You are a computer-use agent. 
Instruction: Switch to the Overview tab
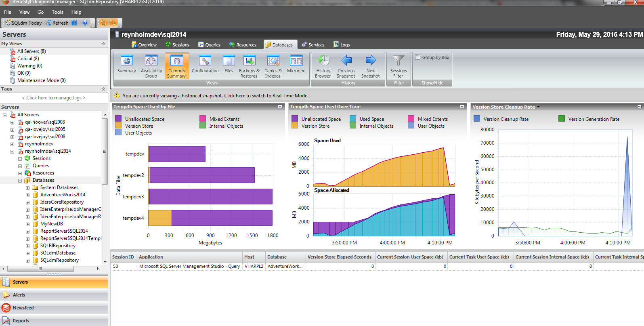pyautogui.click(x=144, y=45)
